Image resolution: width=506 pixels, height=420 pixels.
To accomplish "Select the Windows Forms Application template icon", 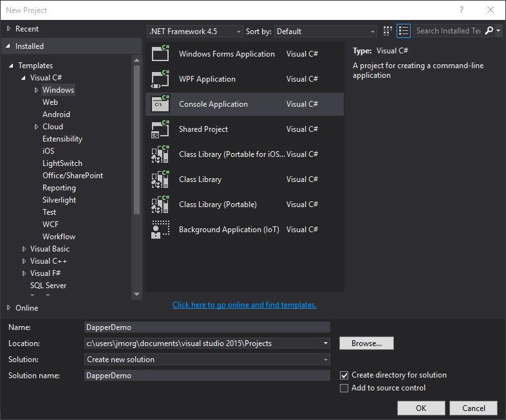I will [x=160, y=53].
